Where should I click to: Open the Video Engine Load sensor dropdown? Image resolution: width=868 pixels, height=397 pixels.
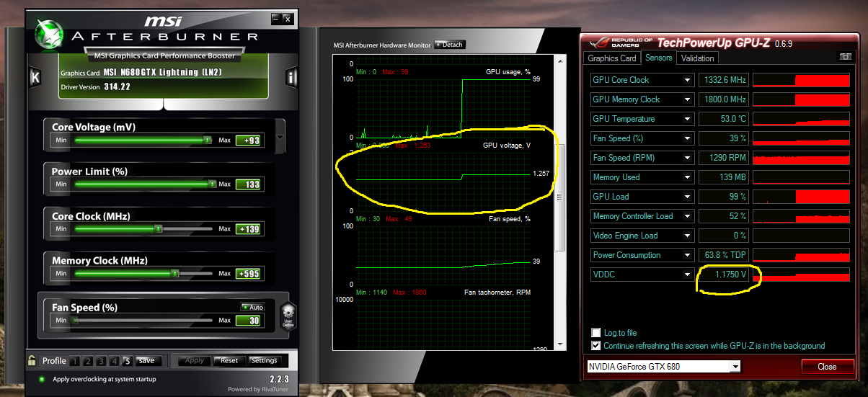[x=688, y=236]
